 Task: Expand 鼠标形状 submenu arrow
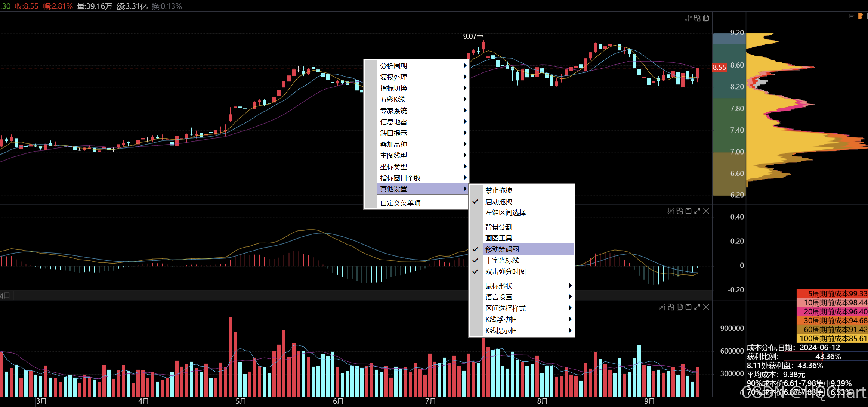[570, 286]
